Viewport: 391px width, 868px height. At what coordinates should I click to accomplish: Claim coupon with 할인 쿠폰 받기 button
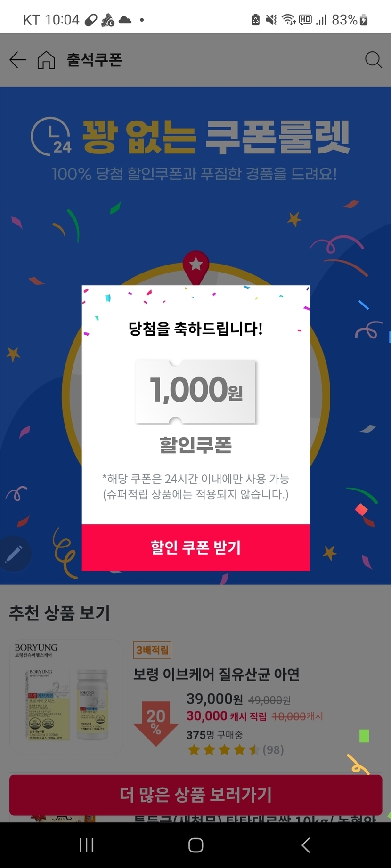point(196,547)
